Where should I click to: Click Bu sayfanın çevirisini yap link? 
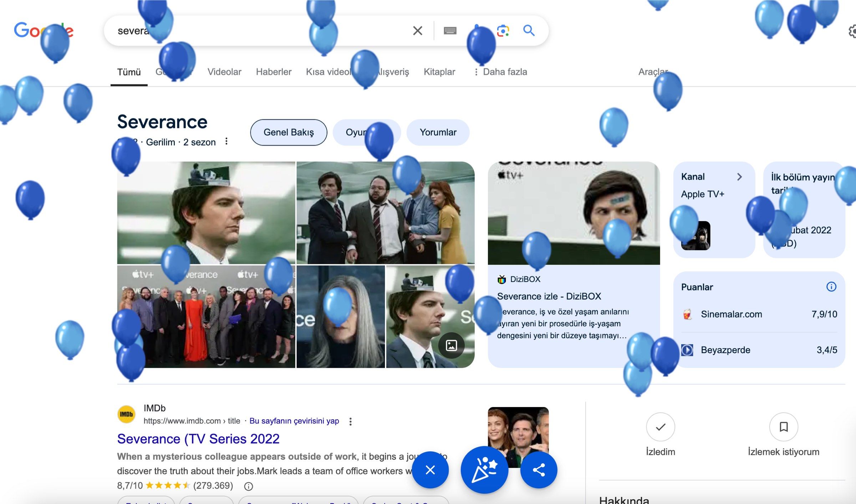[294, 421]
